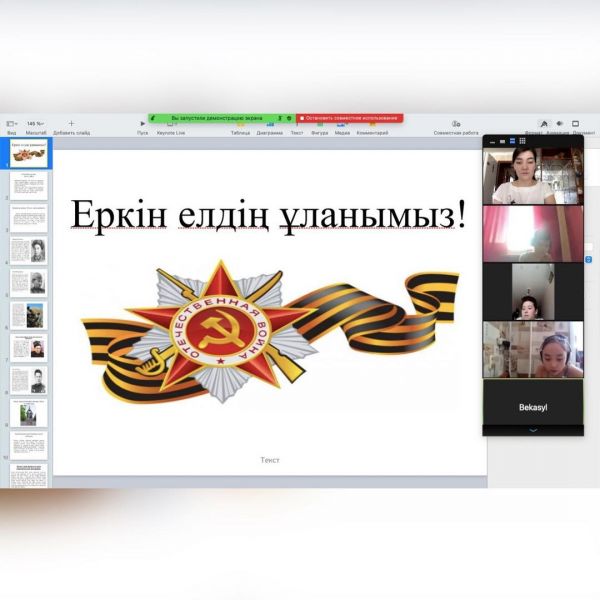The height and width of the screenshot is (600, 600).
Task: Click the 'Текст' placeholder on the slide
Action: pyautogui.click(x=270, y=460)
